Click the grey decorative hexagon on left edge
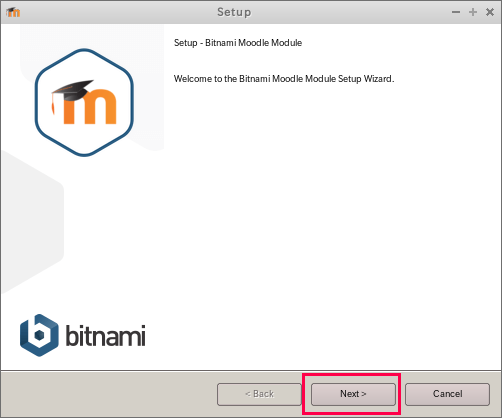502x418 pixels. 32,222
